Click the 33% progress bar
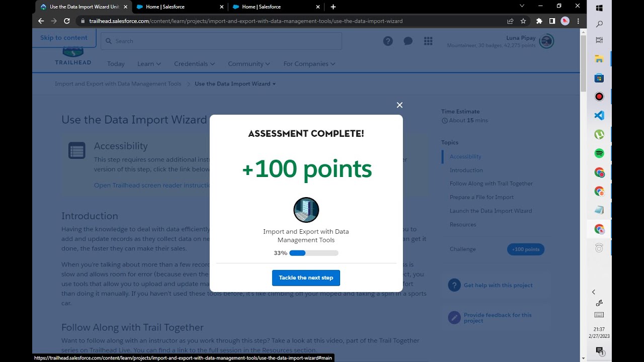The width and height of the screenshot is (644, 362). [313, 253]
